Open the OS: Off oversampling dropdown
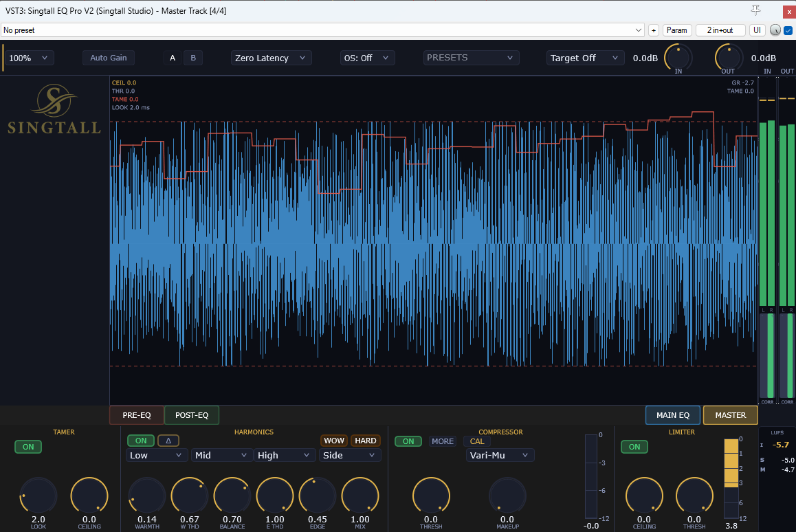This screenshot has height=532, width=796. (x=367, y=58)
